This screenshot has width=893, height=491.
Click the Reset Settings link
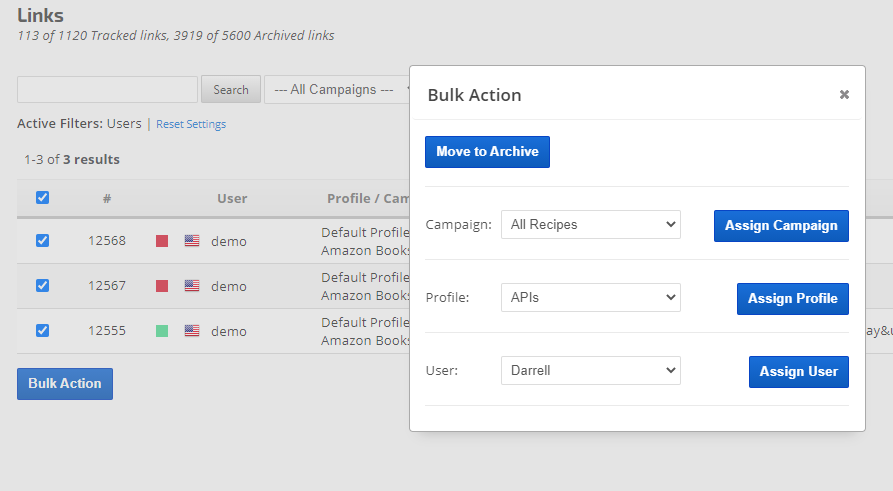[x=191, y=124]
